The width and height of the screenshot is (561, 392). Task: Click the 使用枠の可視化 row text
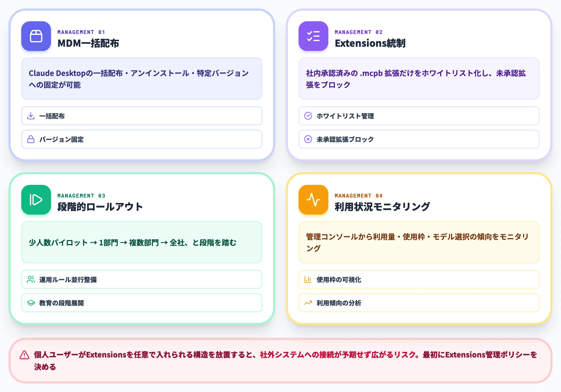coord(339,280)
